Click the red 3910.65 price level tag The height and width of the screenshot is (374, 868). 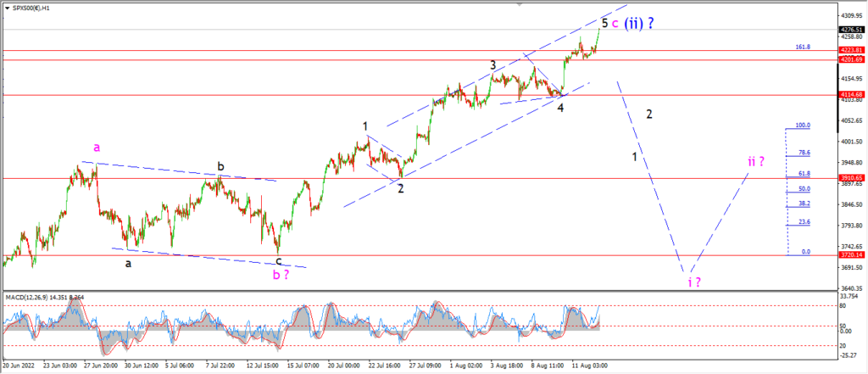851,178
